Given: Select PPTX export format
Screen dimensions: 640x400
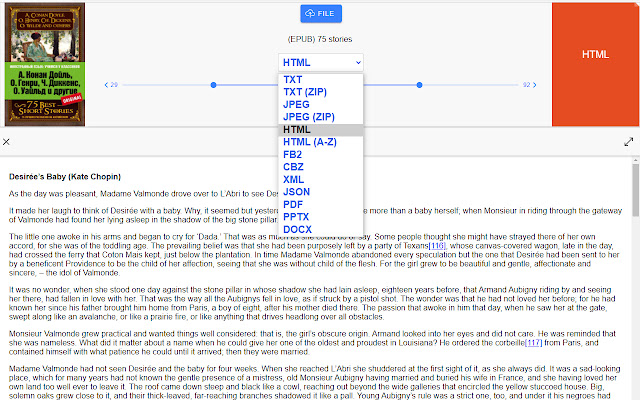Looking at the screenshot, I should (321, 217).
